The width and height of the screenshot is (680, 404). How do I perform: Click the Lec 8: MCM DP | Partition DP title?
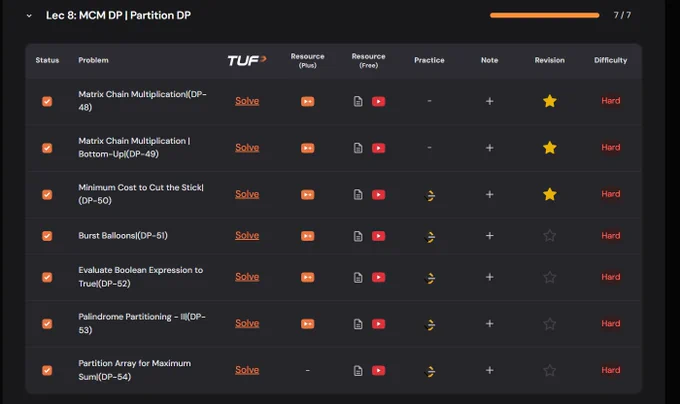click(x=118, y=16)
